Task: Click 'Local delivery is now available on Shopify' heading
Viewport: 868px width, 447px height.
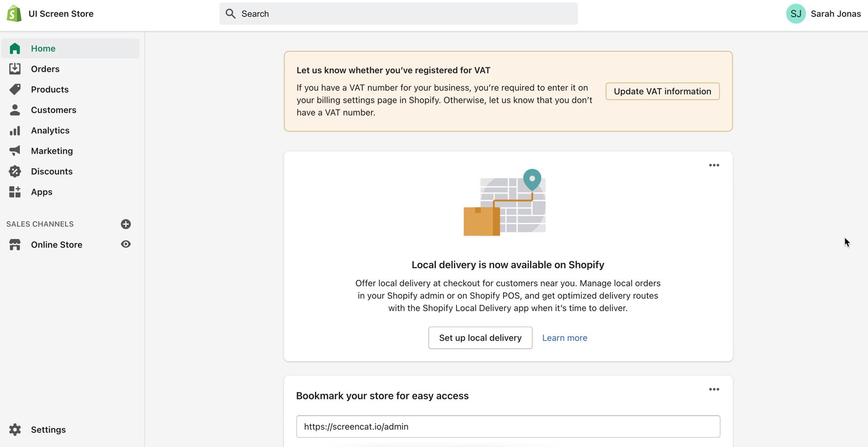Action: (x=508, y=265)
